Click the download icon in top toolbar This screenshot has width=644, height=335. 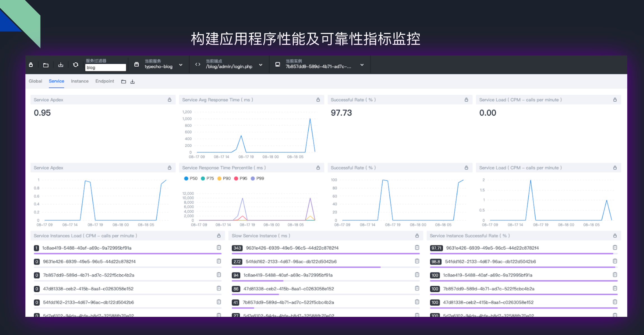tap(61, 65)
